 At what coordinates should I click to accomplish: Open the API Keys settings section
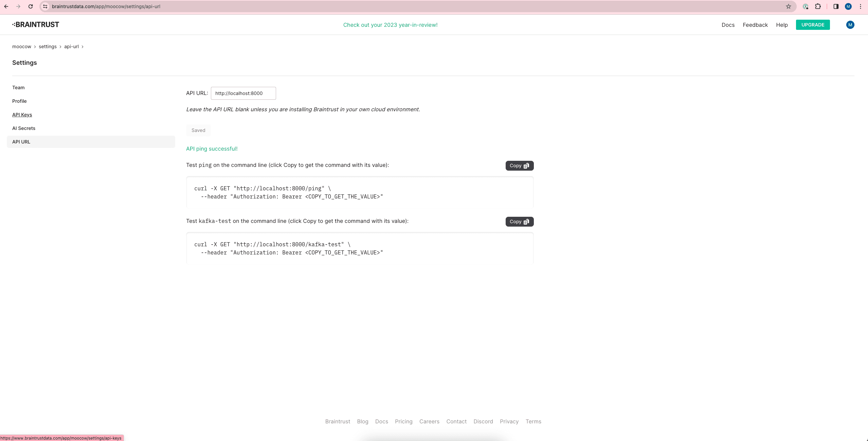point(22,114)
